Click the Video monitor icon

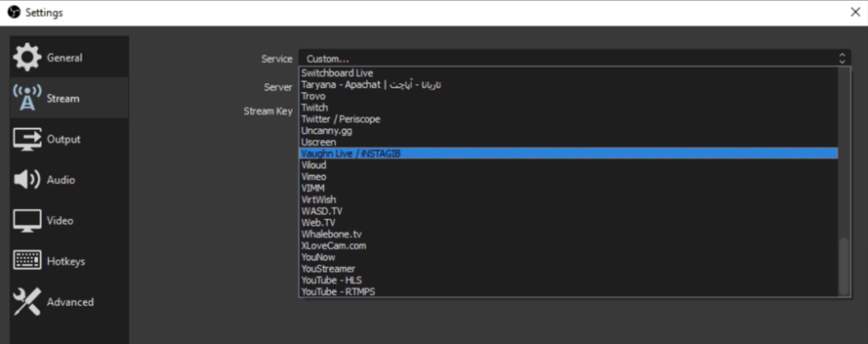(27, 221)
